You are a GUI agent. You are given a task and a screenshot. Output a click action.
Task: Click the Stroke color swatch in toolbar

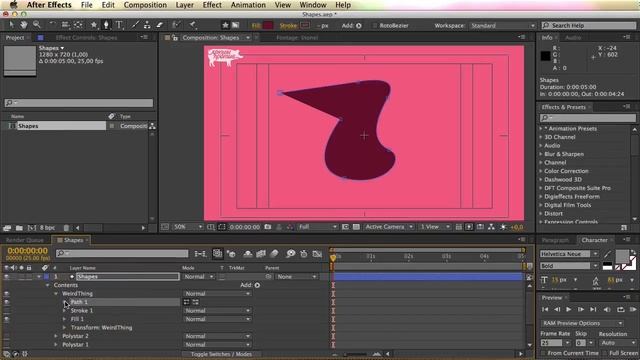(305, 25)
